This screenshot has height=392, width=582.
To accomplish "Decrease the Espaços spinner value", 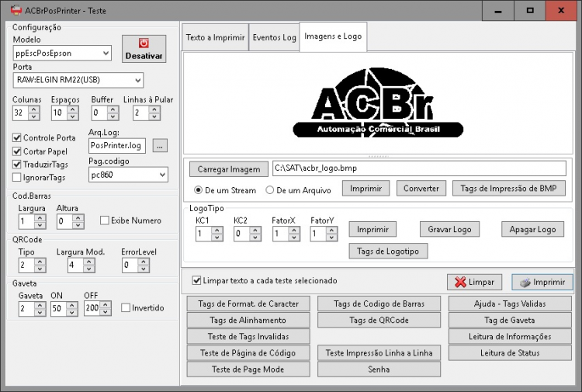I will 73,116.
